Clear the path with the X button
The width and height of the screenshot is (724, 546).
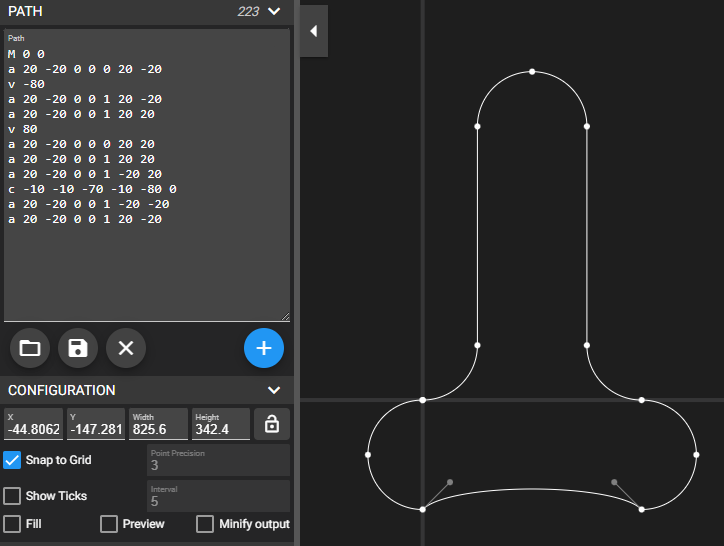pyautogui.click(x=126, y=348)
